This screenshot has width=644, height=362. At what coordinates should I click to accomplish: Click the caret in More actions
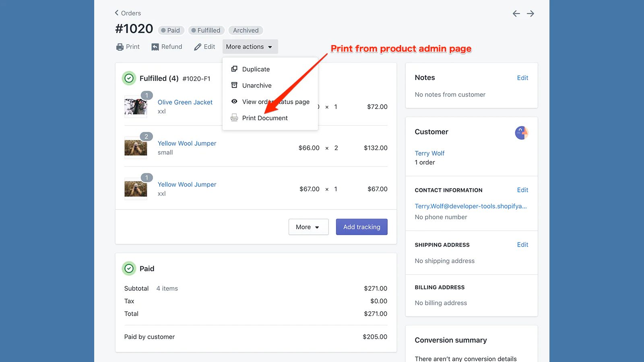pos(270,47)
